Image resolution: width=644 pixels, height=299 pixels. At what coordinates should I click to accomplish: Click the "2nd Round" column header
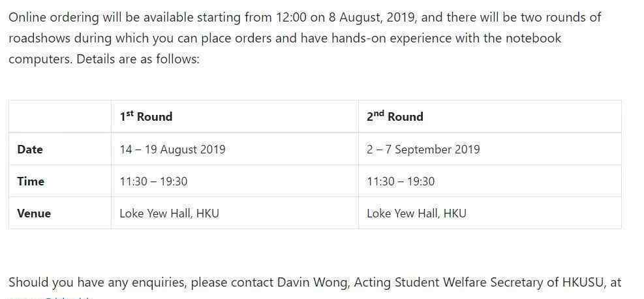pyautogui.click(x=395, y=117)
